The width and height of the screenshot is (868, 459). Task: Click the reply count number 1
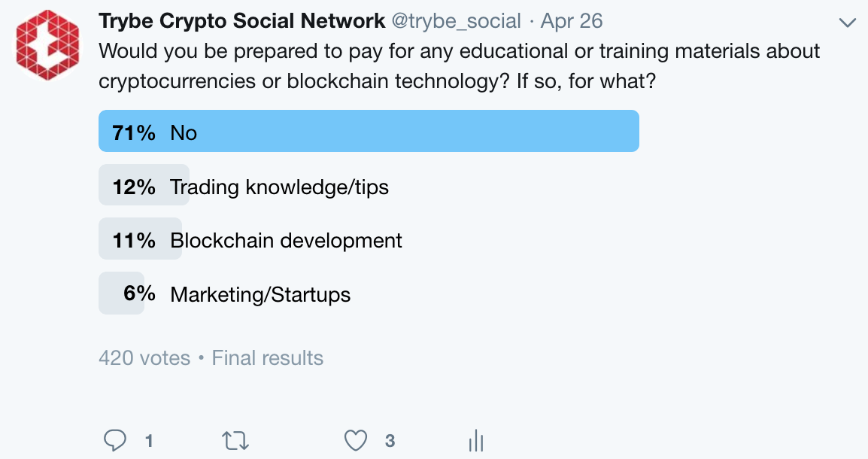coord(149,441)
